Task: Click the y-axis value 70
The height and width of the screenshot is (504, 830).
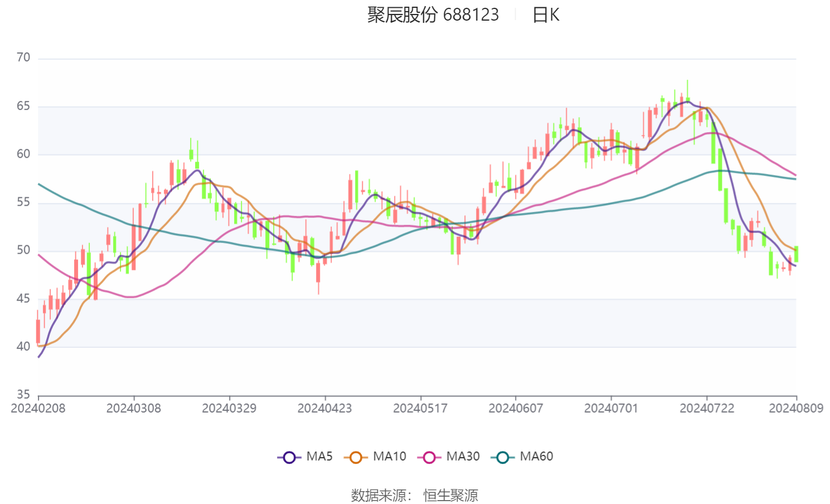Action: (23, 57)
